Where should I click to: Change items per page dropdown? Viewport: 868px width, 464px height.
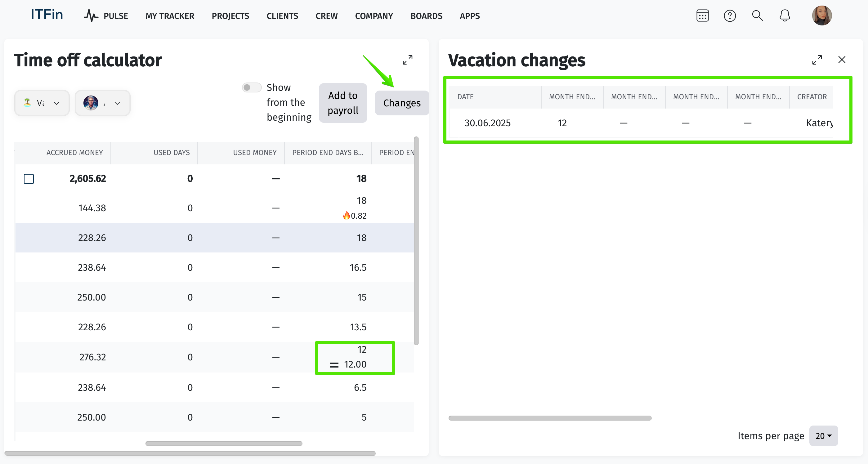tap(823, 436)
